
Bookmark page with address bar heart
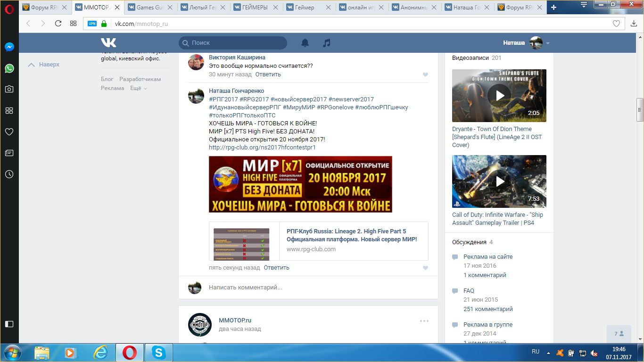[x=616, y=24]
